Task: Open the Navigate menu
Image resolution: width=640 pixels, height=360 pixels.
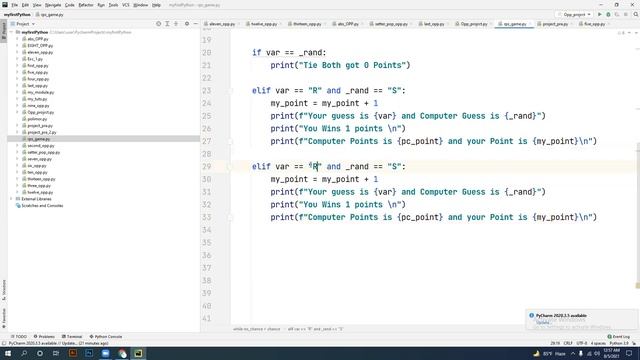Action: [x=53, y=5]
